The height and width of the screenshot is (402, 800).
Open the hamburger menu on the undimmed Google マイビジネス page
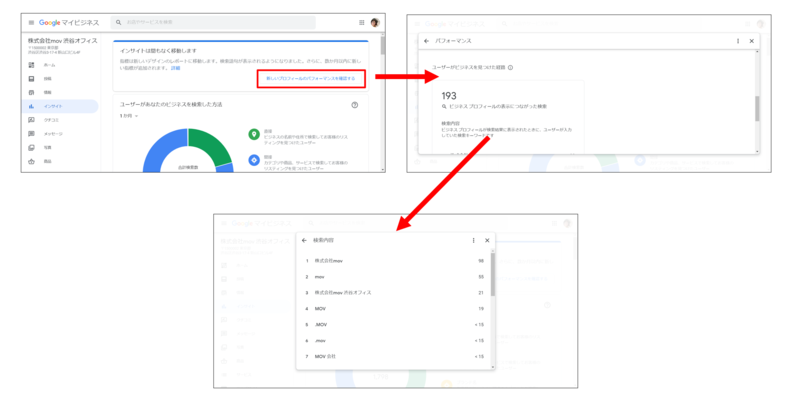pyautogui.click(x=31, y=22)
